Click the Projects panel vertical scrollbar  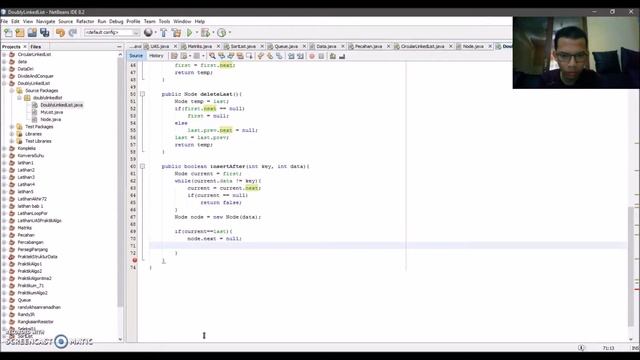(x=120, y=182)
